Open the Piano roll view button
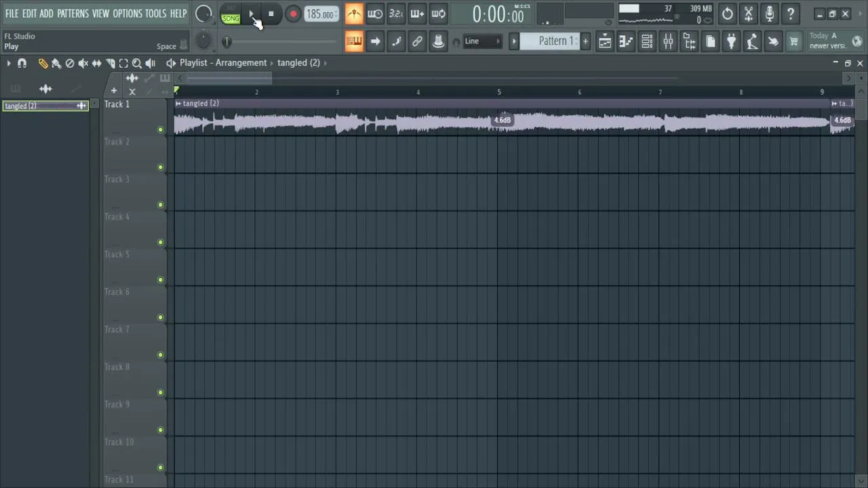The width and height of the screenshot is (868, 488). [x=626, y=42]
